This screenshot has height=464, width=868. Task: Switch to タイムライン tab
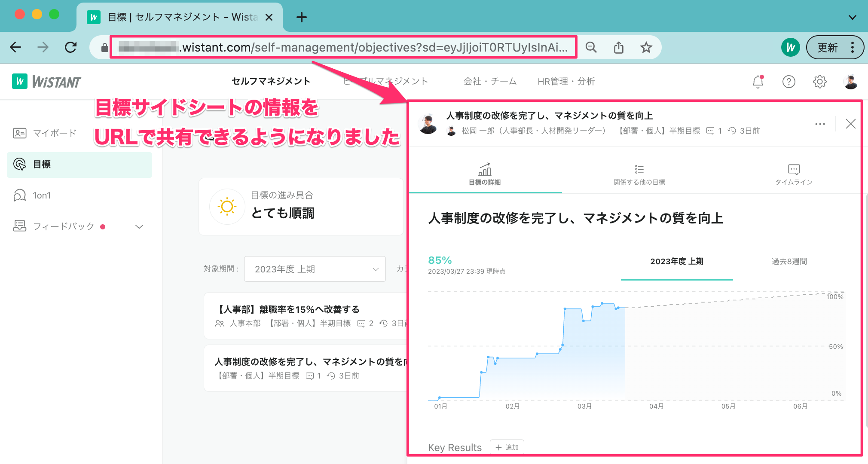tap(794, 175)
